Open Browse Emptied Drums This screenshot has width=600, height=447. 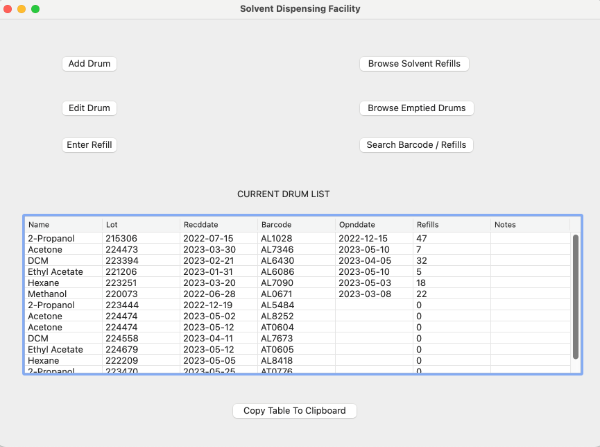tap(414, 108)
